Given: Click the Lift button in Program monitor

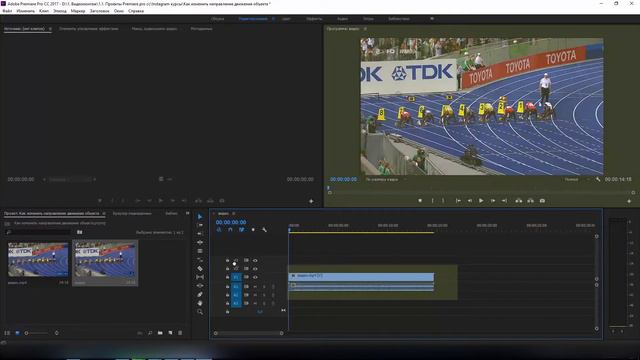Looking at the screenshot, I should tap(518, 201).
